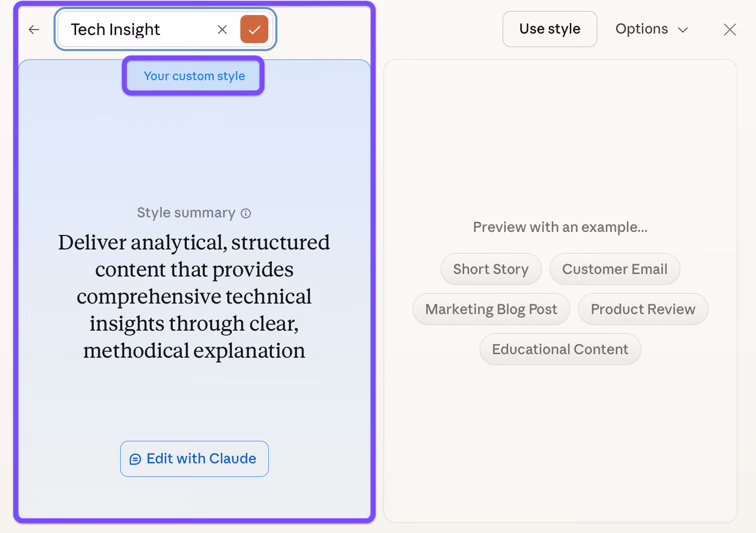
Task: Click the chevron arrow next to Options
Action: coord(683,30)
